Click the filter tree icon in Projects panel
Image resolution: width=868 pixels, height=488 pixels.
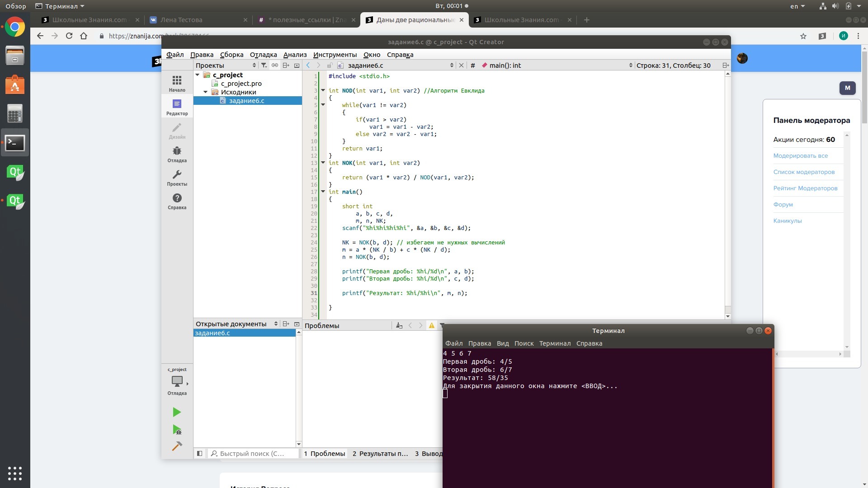point(264,66)
